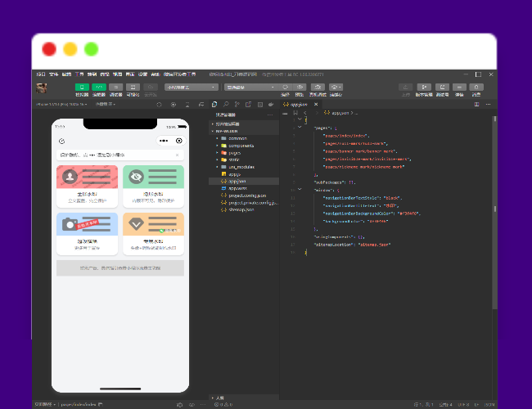Screen dimensions: 532x409
Task: Click the preview eye icon
Action: [301, 87]
